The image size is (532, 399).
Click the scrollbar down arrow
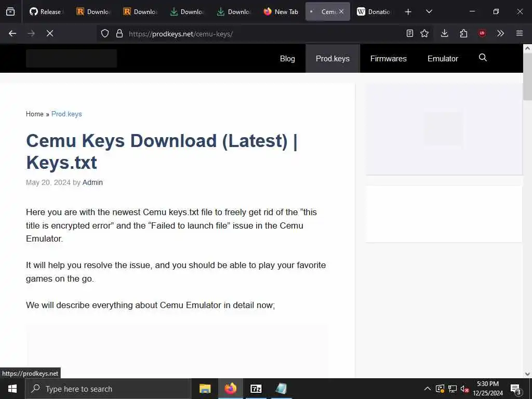pos(527,374)
